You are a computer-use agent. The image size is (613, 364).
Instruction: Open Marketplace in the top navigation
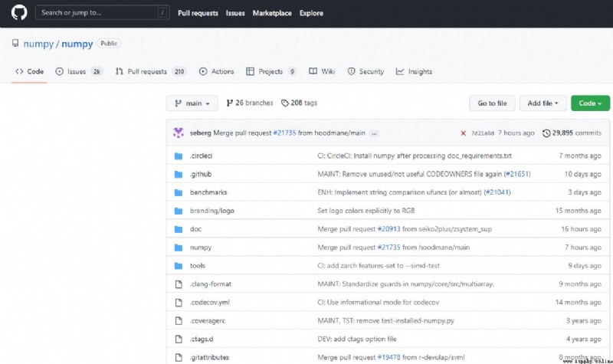[272, 13]
